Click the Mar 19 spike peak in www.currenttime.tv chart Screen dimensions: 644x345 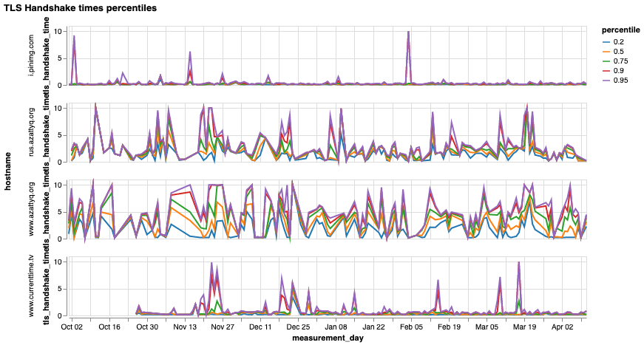click(x=518, y=262)
